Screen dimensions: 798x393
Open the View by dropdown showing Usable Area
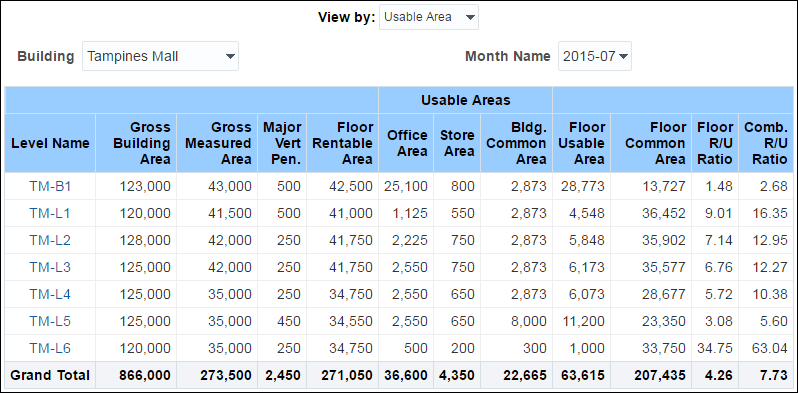click(x=429, y=17)
